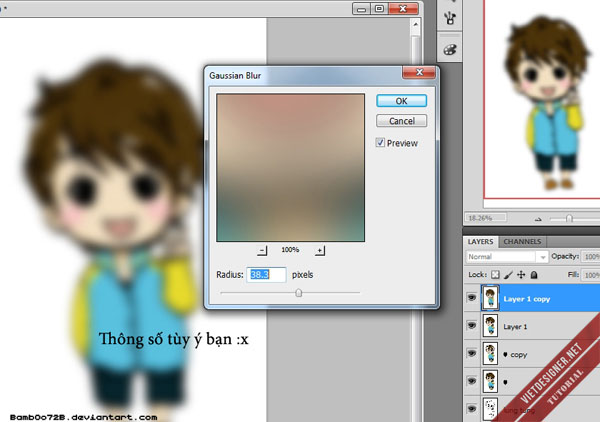Hide the Layer 1 layer
The image size is (600, 422).
472,326
